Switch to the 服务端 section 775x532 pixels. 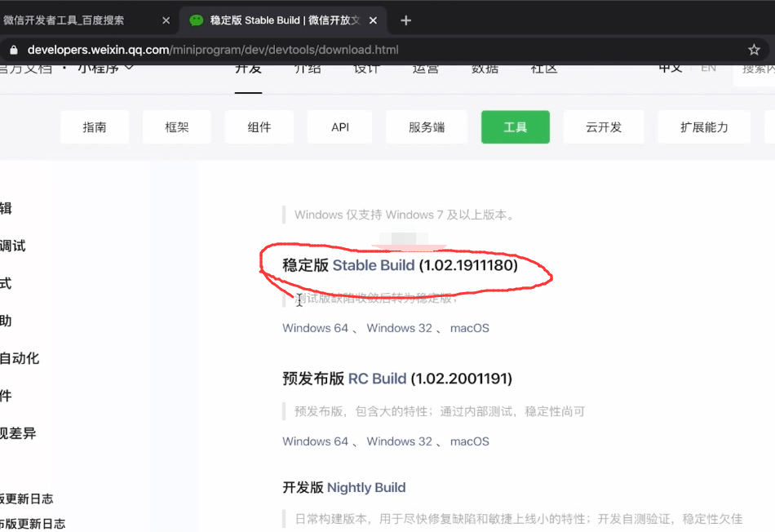pyautogui.click(x=427, y=127)
